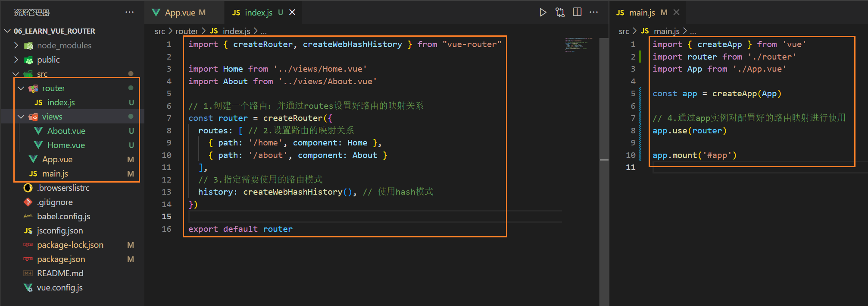Click the index.js editor vertical scrollbar
This screenshot has height=306, width=868.
click(604, 160)
